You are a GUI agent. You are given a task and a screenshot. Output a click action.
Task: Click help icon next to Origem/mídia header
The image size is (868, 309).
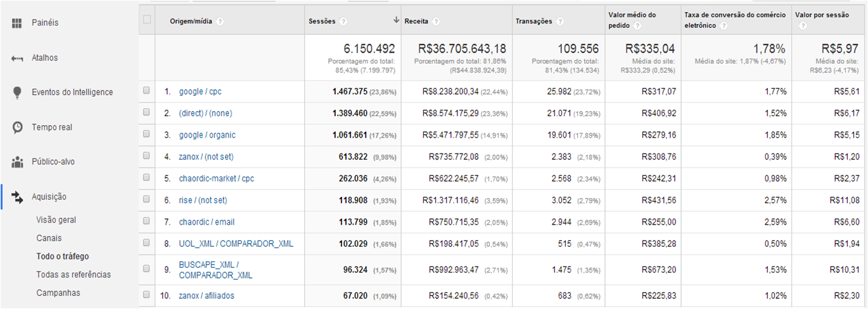point(220,22)
